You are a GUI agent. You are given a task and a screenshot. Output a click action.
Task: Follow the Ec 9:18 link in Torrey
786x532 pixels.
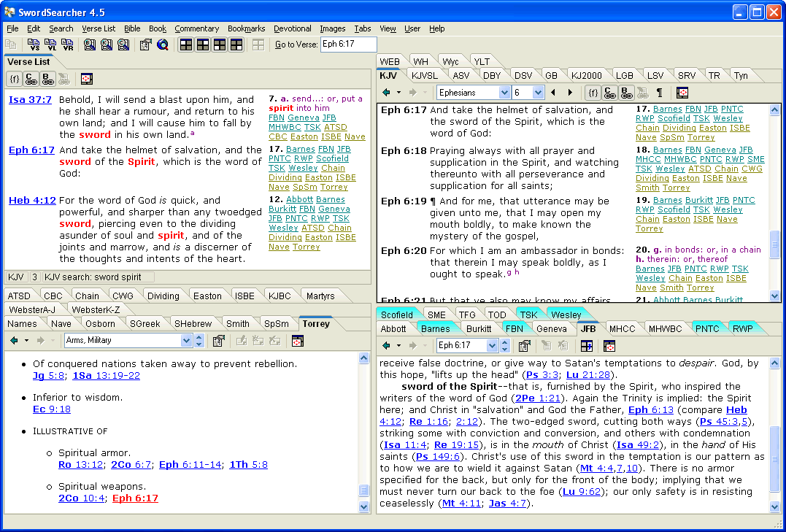click(x=51, y=409)
